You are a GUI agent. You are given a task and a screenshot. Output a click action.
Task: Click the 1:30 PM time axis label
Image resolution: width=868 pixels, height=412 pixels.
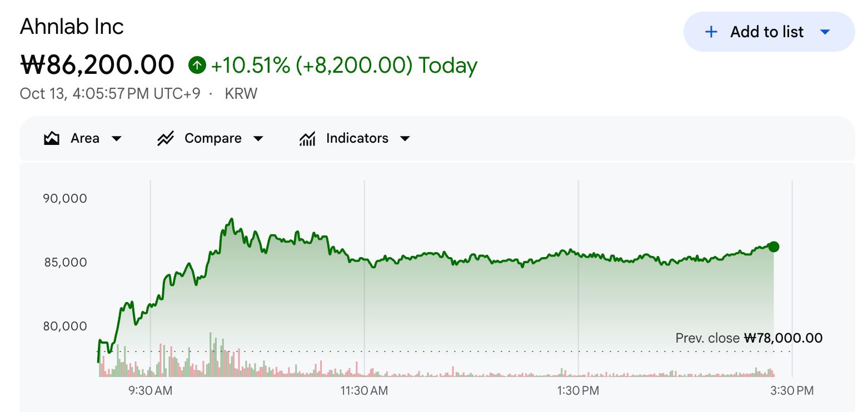click(578, 391)
